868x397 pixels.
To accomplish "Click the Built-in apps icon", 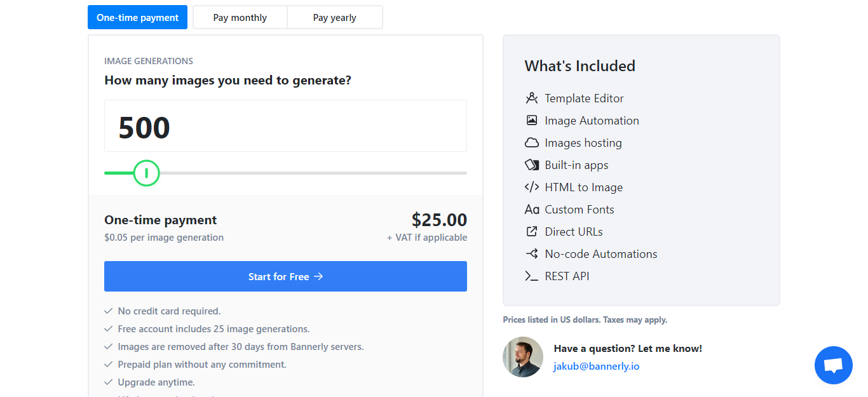I will point(532,165).
